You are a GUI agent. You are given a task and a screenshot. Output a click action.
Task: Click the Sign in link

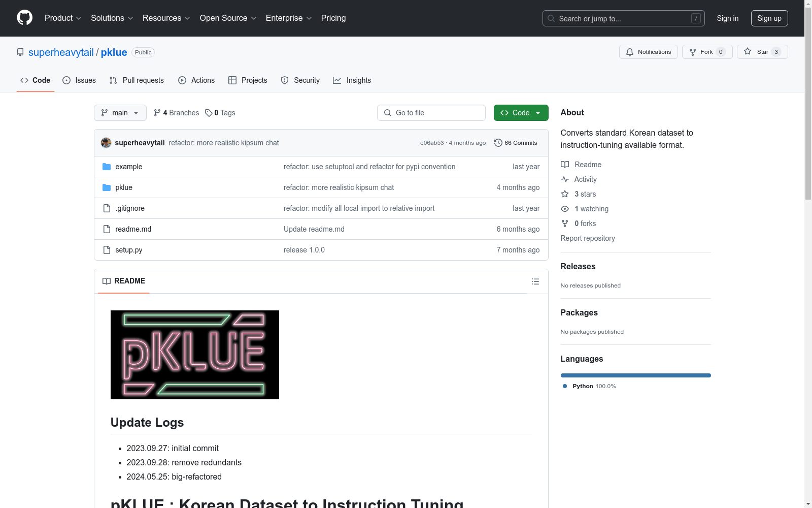pyautogui.click(x=728, y=18)
